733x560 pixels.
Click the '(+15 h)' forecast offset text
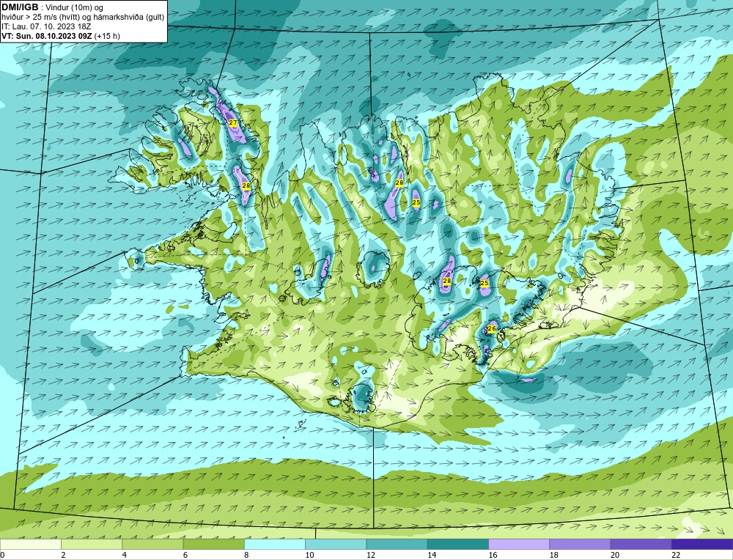tap(107, 36)
